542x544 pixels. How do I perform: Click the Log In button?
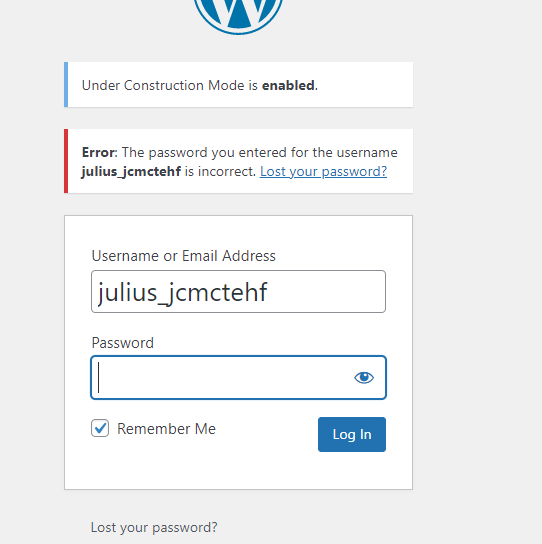click(352, 434)
